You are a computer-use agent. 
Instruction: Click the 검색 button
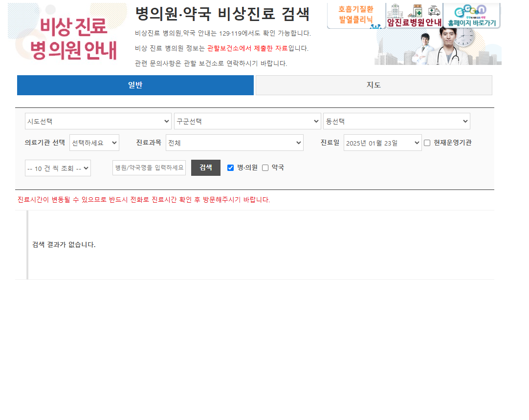point(206,168)
